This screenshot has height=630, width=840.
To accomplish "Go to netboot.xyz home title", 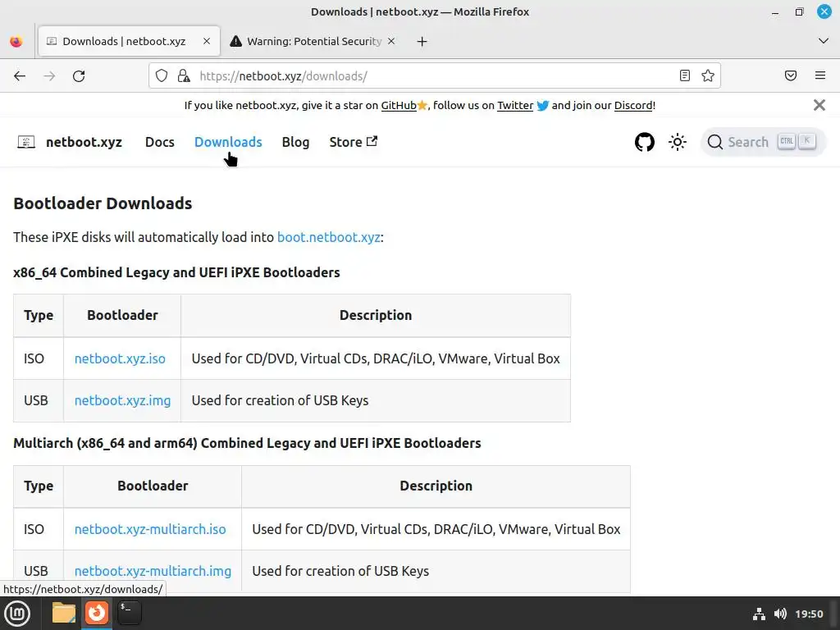I will coord(84,142).
